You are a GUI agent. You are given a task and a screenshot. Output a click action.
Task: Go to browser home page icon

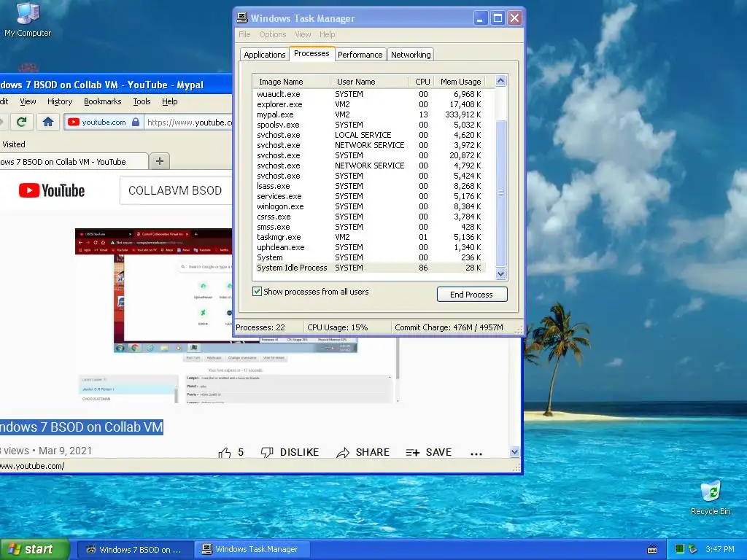tap(47, 122)
